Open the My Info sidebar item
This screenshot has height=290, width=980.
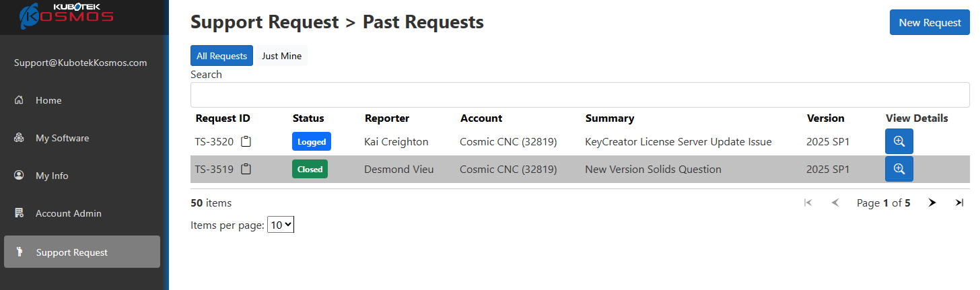(52, 176)
